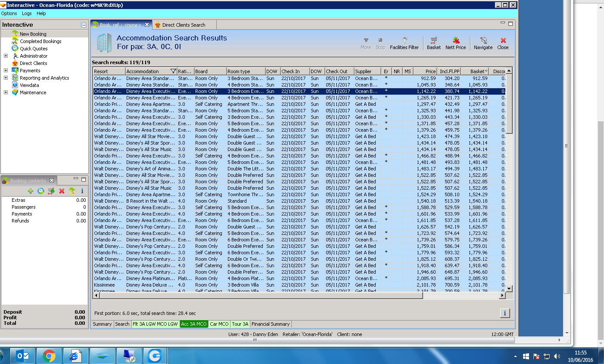The width and height of the screenshot is (604, 364).
Task: Click the Navigate compass button
Action: [x=483, y=43]
